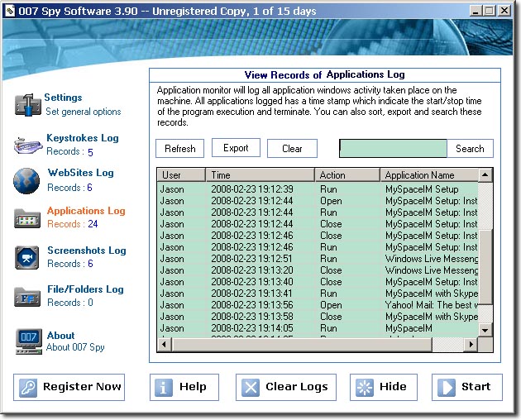Click the vertical scrollbar up arrow

click(485, 174)
